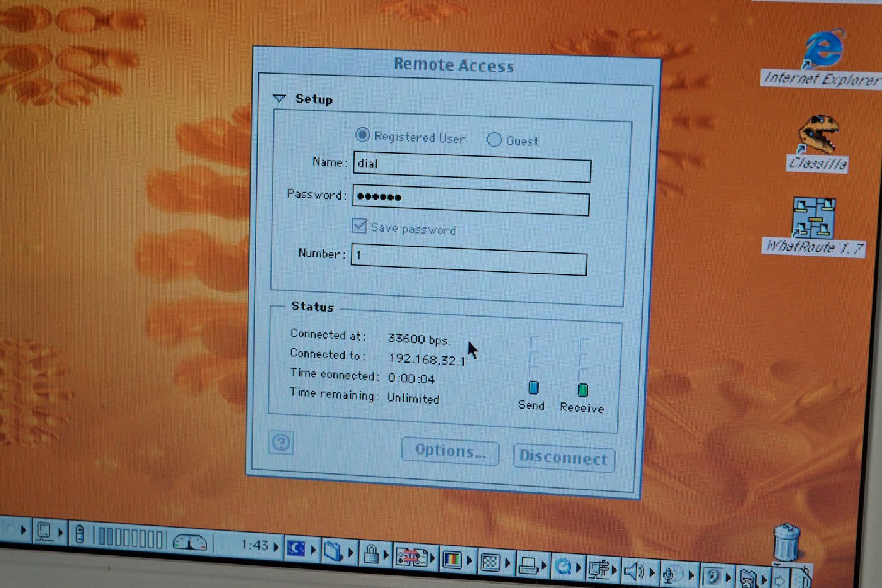Click the printer control strip icon
882x588 pixels.
coord(527,565)
